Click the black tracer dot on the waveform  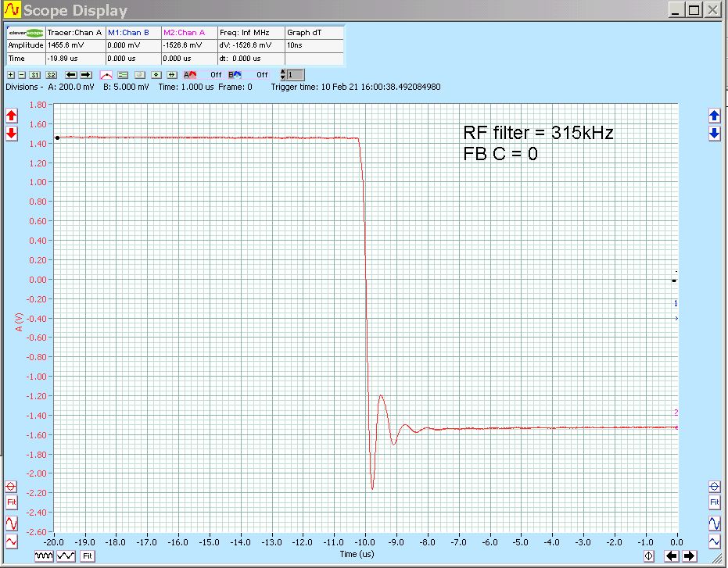pos(58,138)
